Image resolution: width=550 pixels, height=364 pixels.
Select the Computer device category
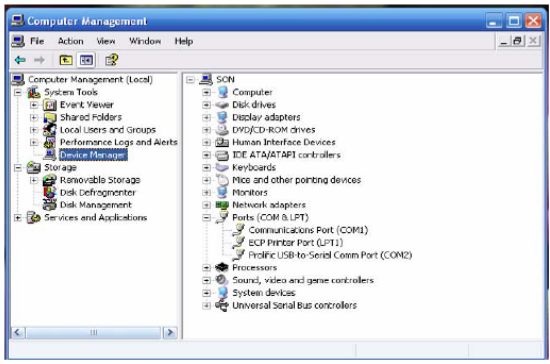(252, 92)
